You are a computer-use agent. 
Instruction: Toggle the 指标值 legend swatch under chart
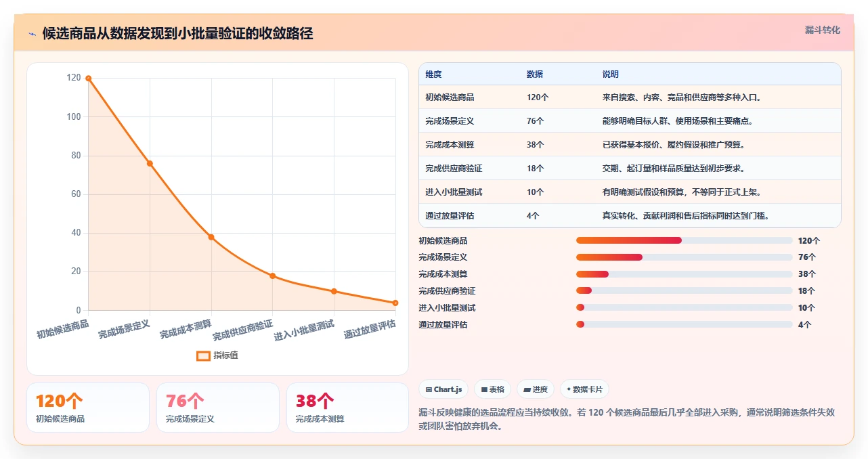click(203, 355)
